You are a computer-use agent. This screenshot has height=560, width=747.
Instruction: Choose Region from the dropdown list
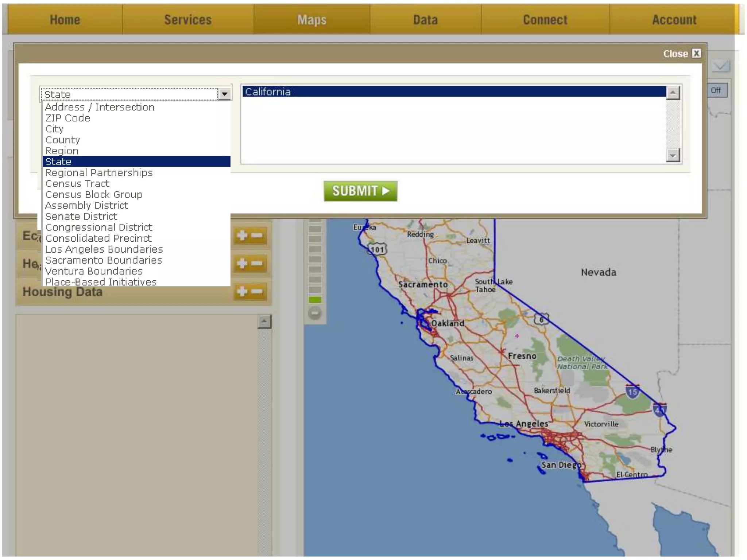136,151
